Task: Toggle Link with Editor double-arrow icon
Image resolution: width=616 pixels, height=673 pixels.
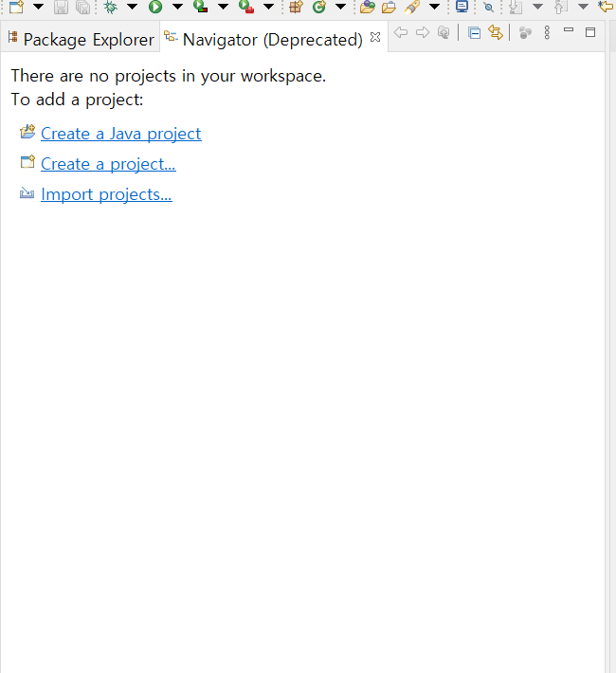Action: (496, 32)
